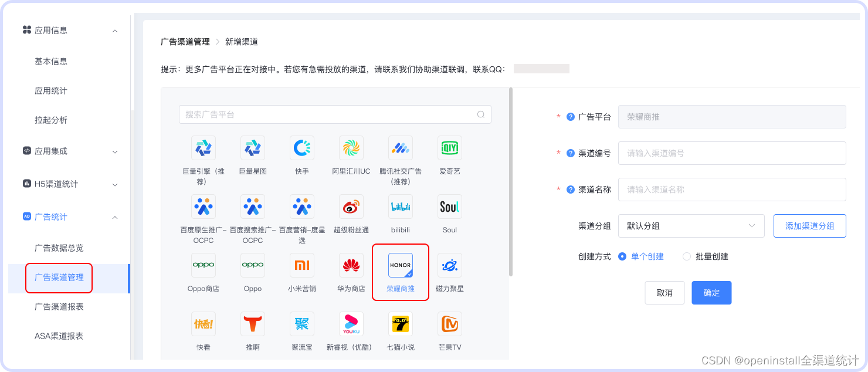The width and height of the screenshot is (868, 372).
Task: Pick 百度营销-度星选 platform icon
Action: pos(302,207)
